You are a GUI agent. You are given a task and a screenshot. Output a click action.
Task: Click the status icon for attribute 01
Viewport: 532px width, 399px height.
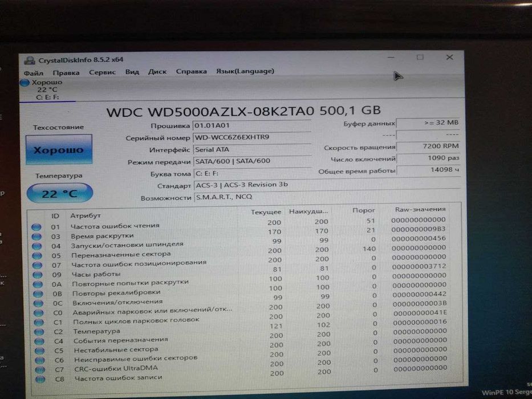tap(36, 227)
